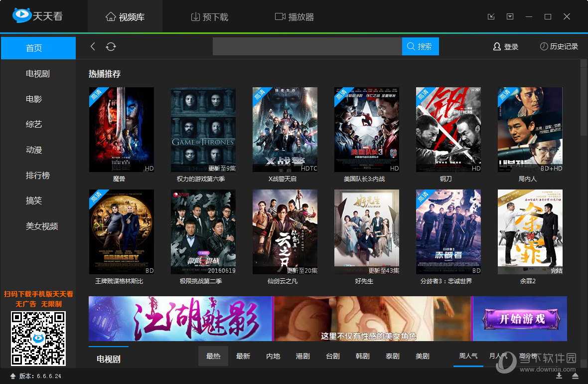The width and height of the screenshot is (588, 384).
Task: Select 排行榜 in the sidebar
Action: [38, 176]
